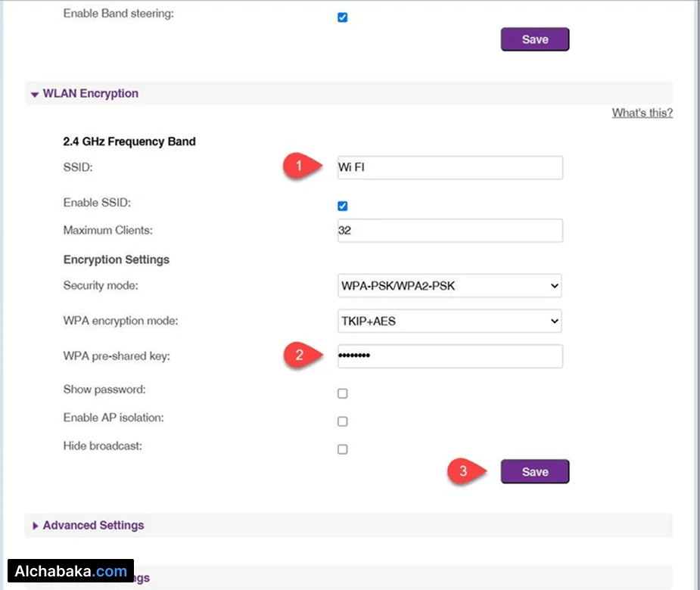Screen dimensions: 700x590
Task: Toggle the Enable Band steering checkbox
Action: 342,17
